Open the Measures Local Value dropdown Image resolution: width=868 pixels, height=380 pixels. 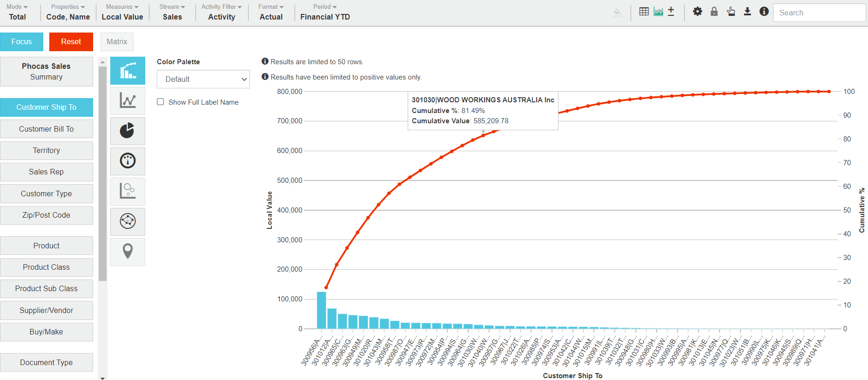pyautogui.click(x=122, y=13)
